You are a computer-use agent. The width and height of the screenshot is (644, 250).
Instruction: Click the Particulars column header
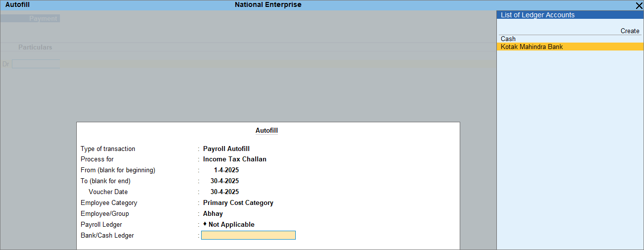(x=35, y=47)
